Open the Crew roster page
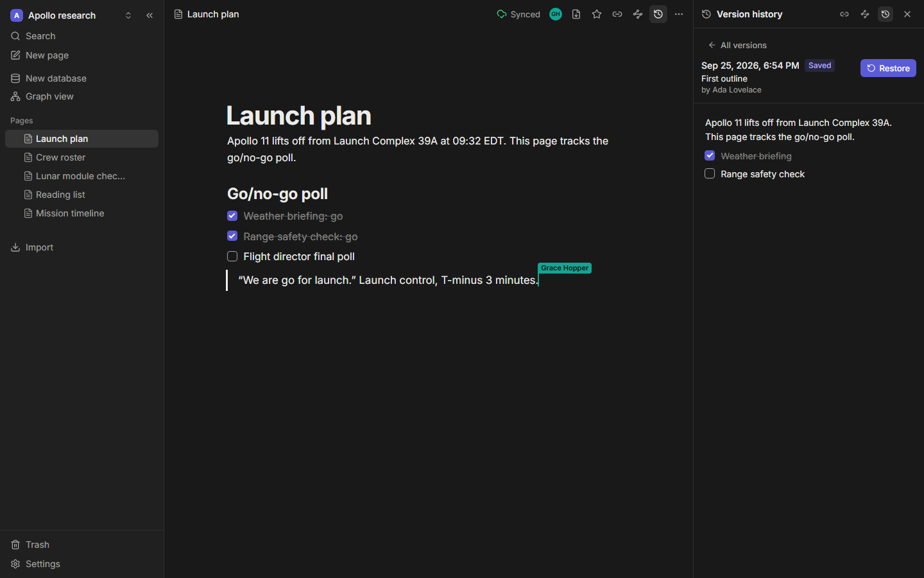Image resolution: width=924 pixels, height=578 pixels. click(x=81, y=157)
